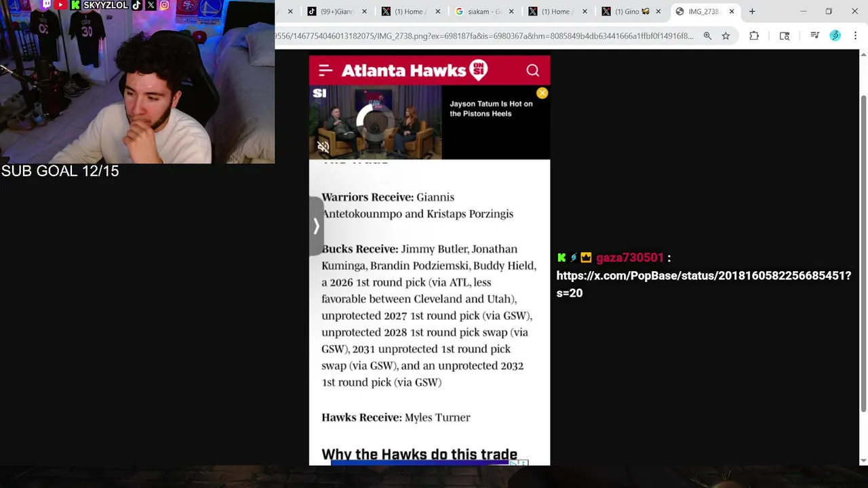Open the Chrome profile avatar
This screenshot has height=488, width=868.
(835, 36)
